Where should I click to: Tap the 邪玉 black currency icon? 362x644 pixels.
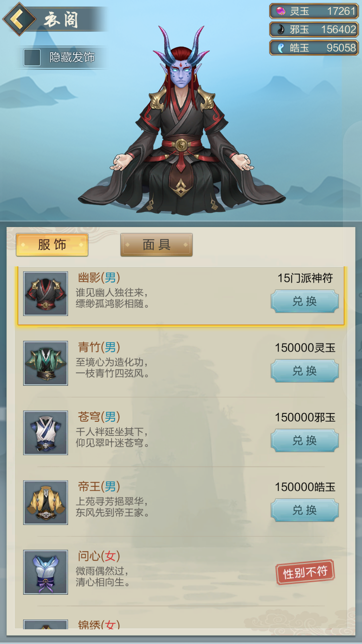[281, 30]
